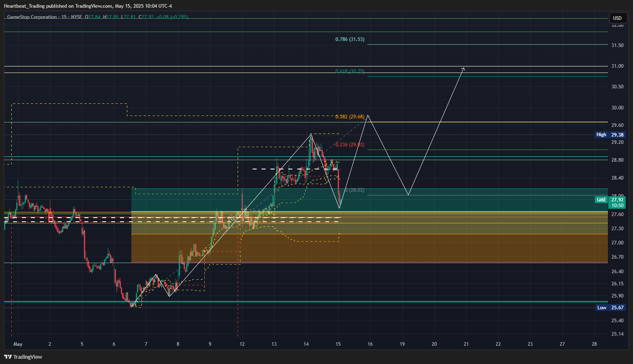Select the 0.786 (31.53) Fibonacci label
633x364 pixels.
[350, 39]
